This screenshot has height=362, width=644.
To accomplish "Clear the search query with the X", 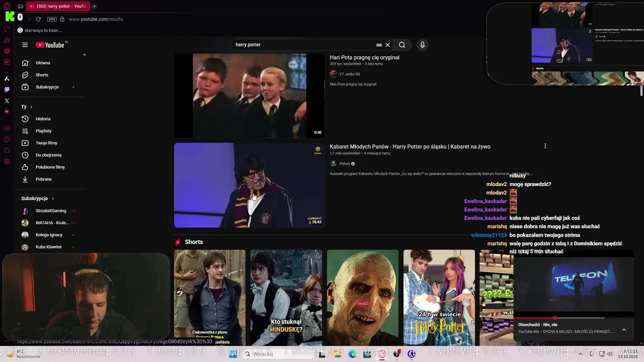I will click(x=387, y=45).
